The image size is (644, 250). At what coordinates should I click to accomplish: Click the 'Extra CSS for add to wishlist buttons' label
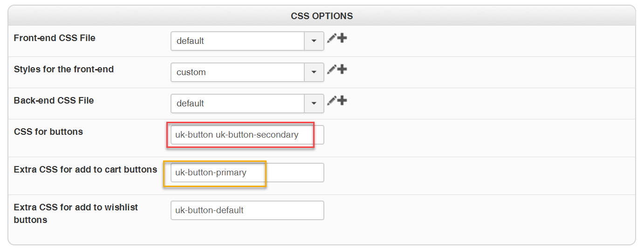point(75,213)
